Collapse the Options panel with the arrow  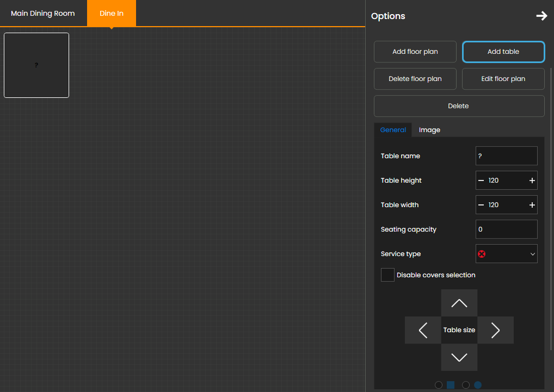(x=541, y=16)
